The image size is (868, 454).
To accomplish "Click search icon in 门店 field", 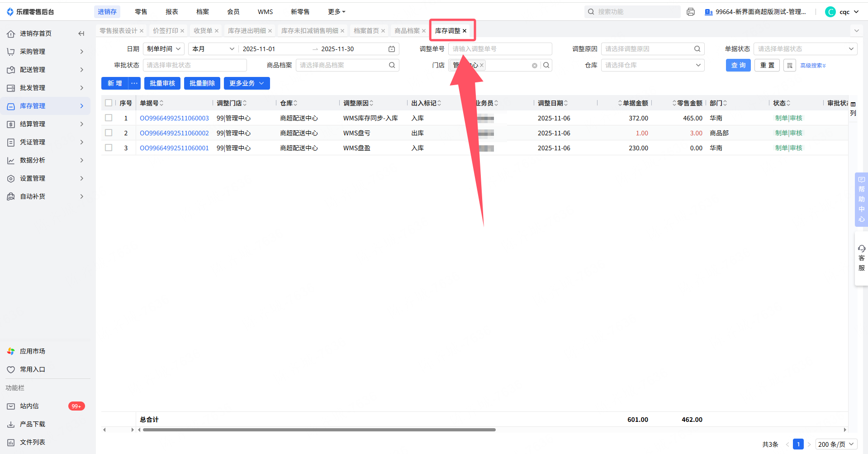I will pos(546,65).
